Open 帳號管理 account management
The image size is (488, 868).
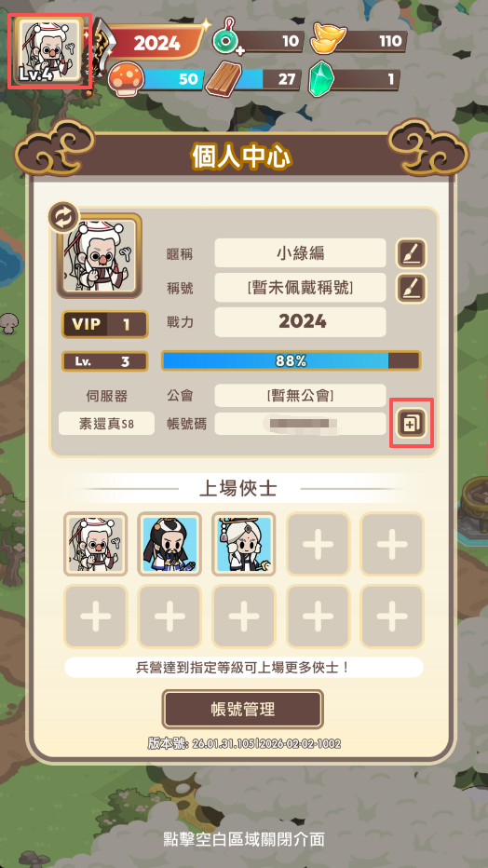click(242, 709)
